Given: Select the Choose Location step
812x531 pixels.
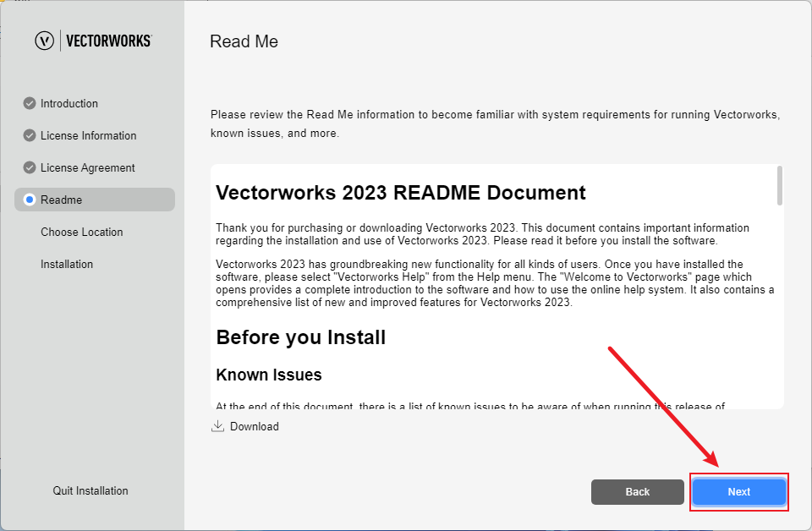Looking at the screenshot, I should (82, 232).
